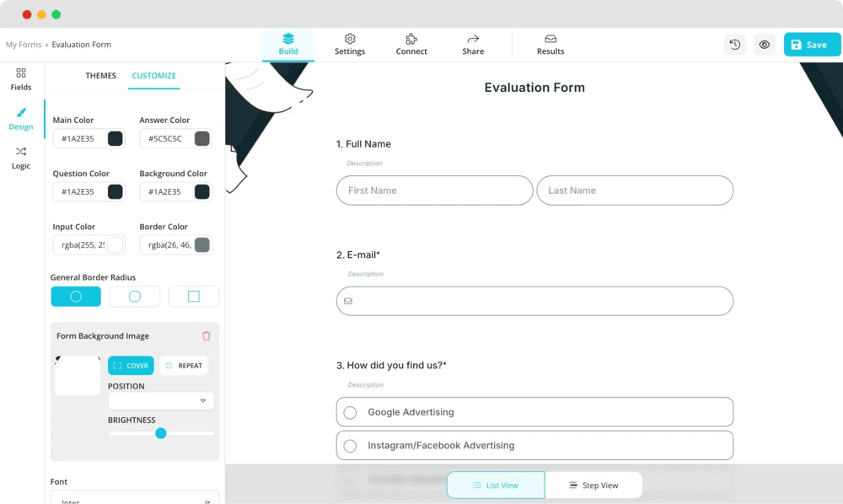843x504 pixels.
Task: Expand the Position dropdown
Action: 161,401
